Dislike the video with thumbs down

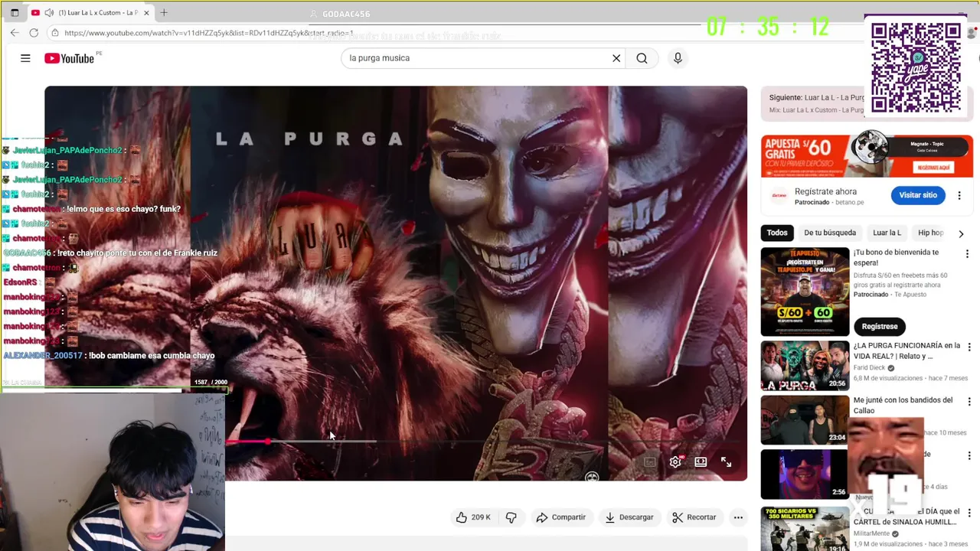(x=511, y=517)
